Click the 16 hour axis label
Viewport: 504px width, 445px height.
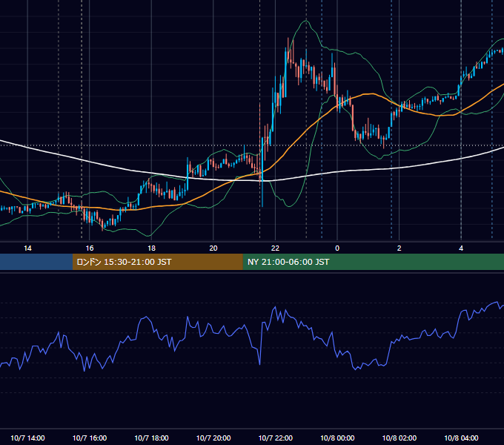pos(90,248)
